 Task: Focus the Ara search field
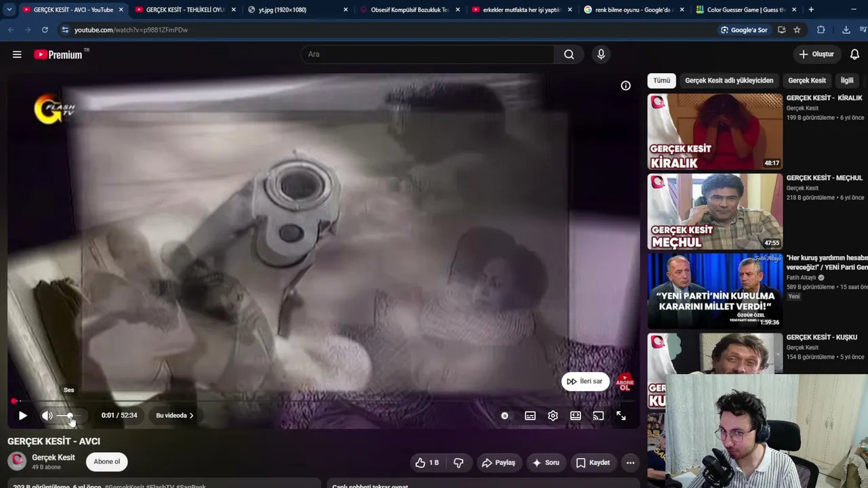427,54
